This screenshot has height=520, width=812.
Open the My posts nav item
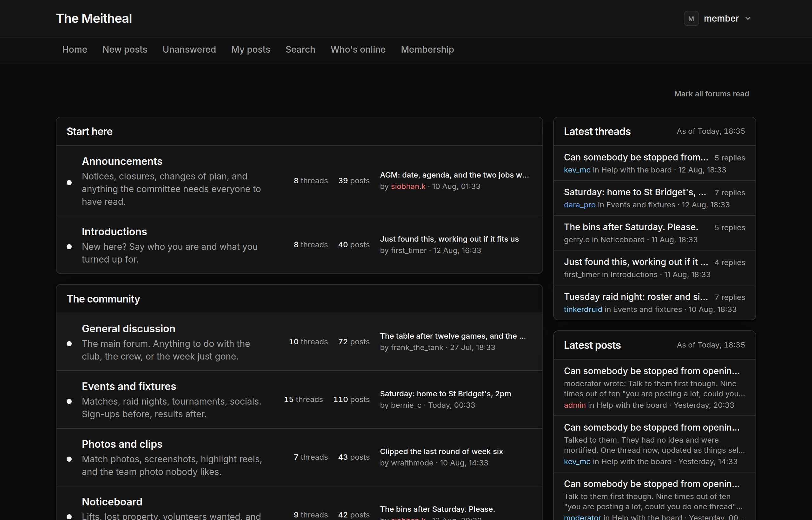pyautogui.click(x=251, y=50)
